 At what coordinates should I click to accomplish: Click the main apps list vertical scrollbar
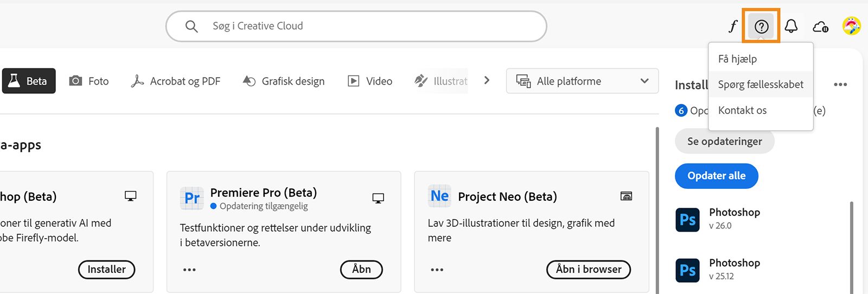(658, 210)
